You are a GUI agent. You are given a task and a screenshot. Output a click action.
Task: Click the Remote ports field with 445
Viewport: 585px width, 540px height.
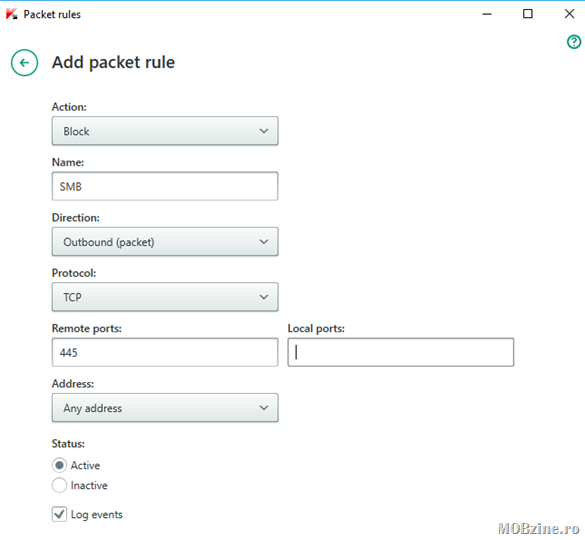(165, 352)
